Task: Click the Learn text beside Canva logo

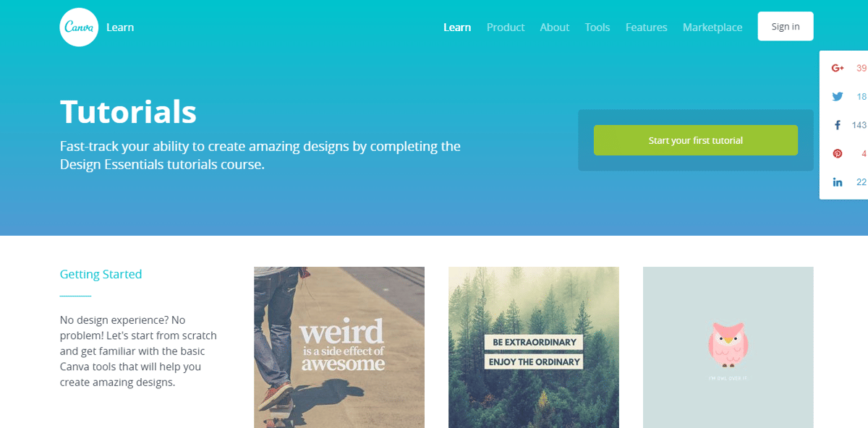Action: [120, 27]
